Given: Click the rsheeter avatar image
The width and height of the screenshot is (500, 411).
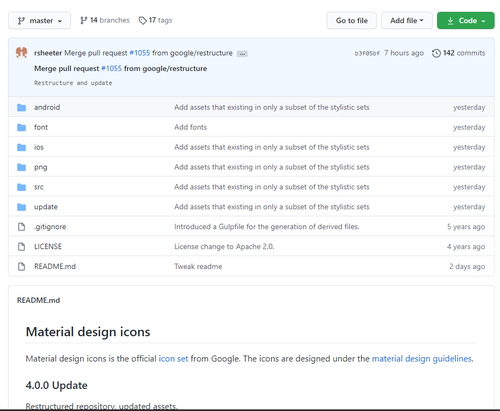Looking at the screenshot, I should tap(22, 53).
